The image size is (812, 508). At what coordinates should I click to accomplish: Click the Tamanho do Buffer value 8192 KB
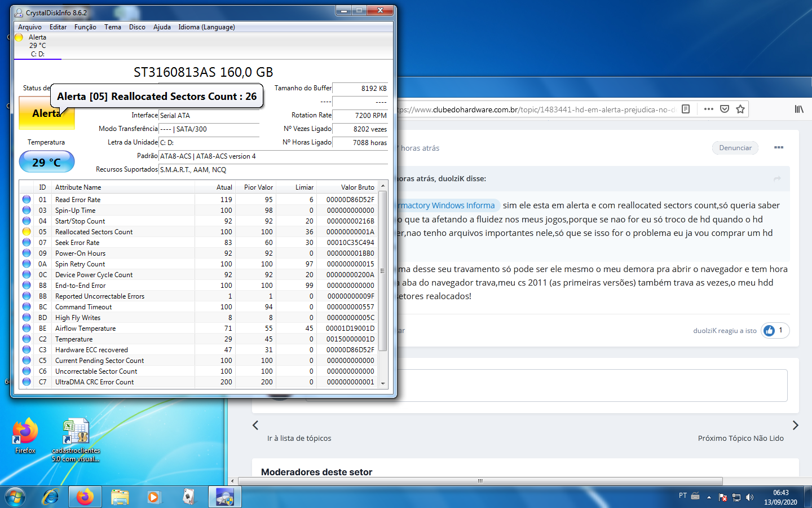[x=360, y=88]
